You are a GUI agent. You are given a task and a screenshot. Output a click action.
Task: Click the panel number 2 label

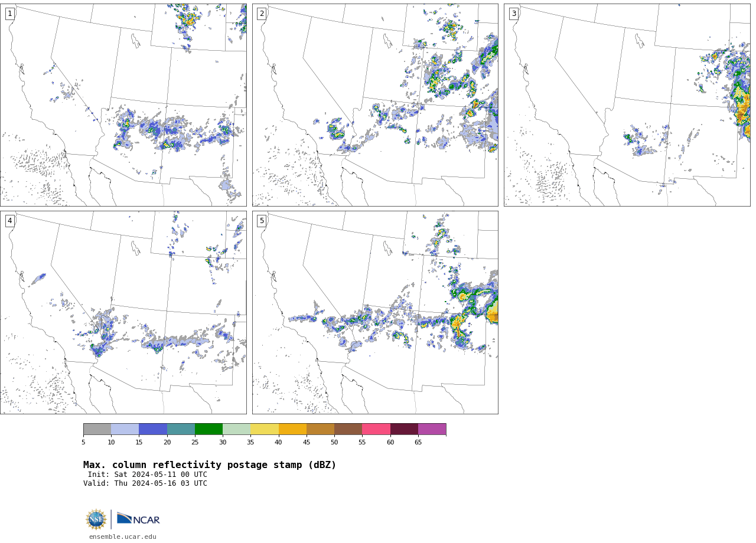(262, 14)
